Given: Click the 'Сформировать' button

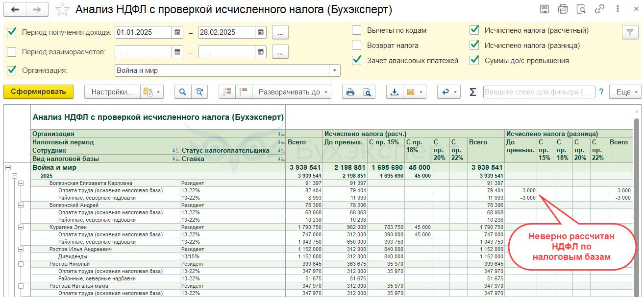Looking at the screenshot, I should (x=38, y=92).
